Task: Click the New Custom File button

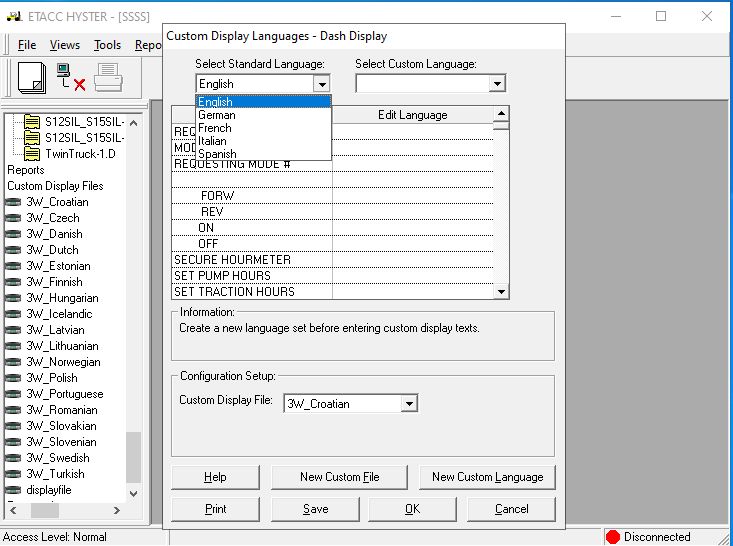Action: (339, 477)
